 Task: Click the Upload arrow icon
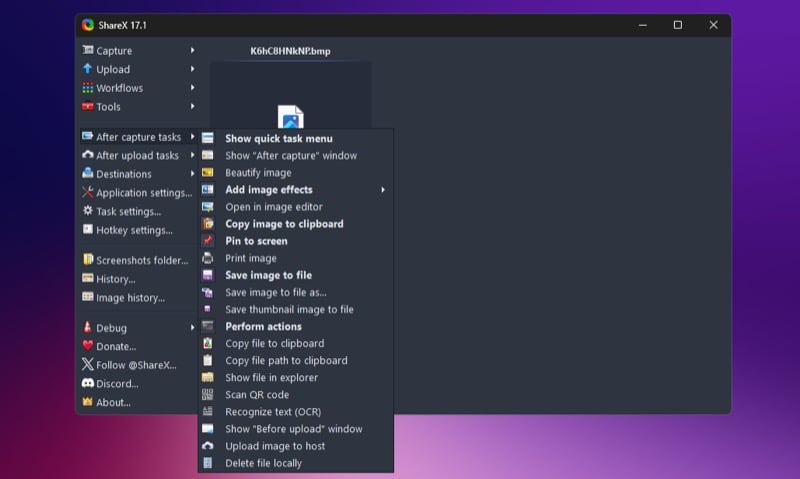88,69
